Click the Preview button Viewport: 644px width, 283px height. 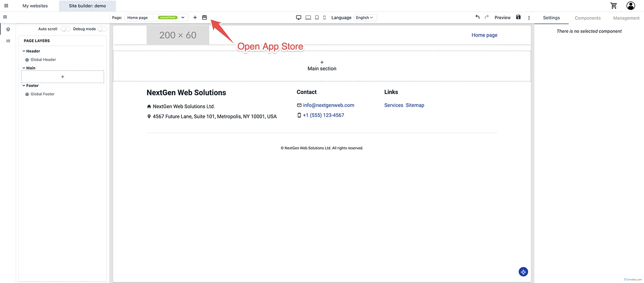point(502,17)
